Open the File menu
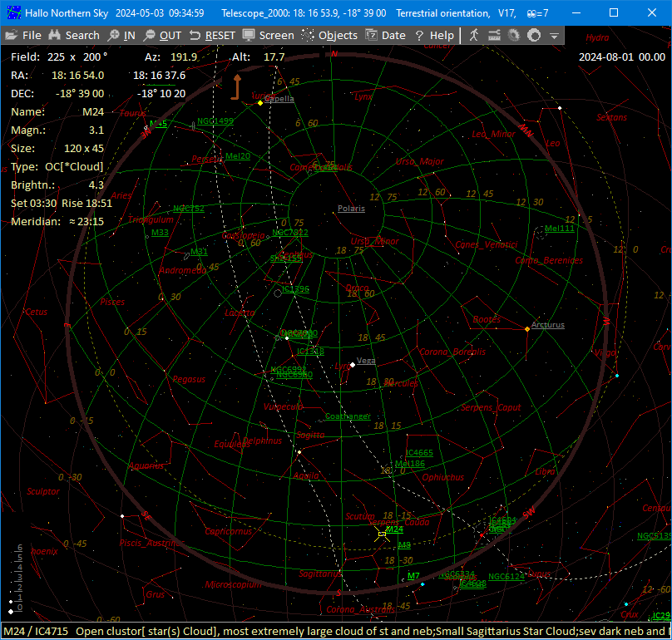Screen dimensions: 672x640 [x=23, y=35]
